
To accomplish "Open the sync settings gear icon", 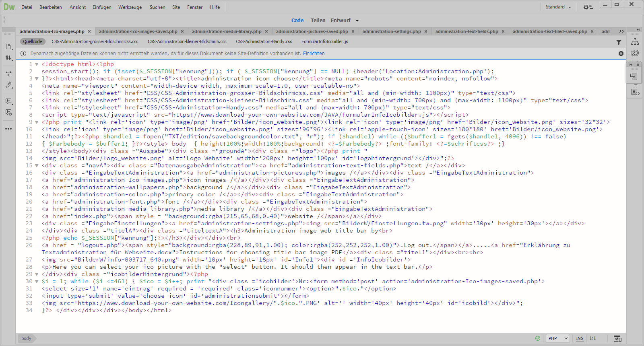I will tap(588, 7).
